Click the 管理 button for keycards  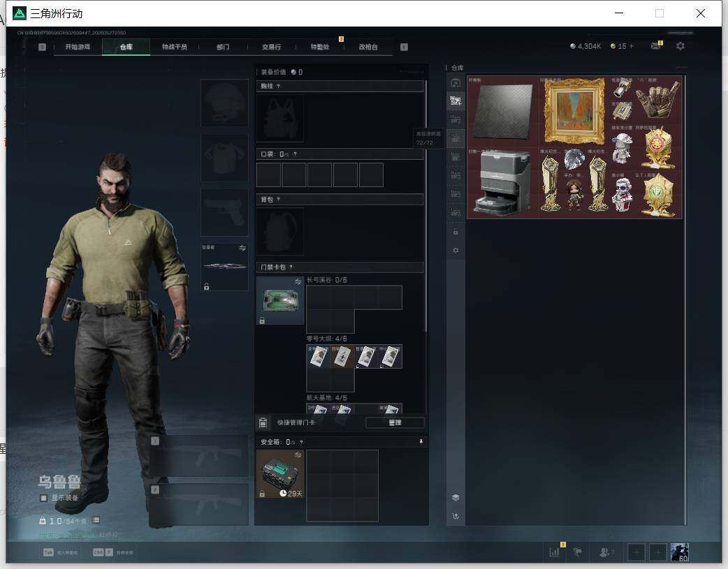(395, 422)
